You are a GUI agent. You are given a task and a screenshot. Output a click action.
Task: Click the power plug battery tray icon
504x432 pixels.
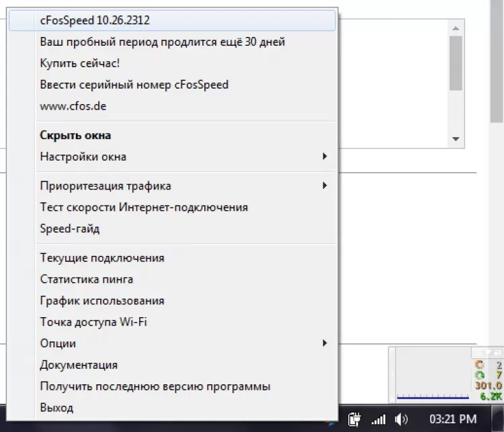354,419
